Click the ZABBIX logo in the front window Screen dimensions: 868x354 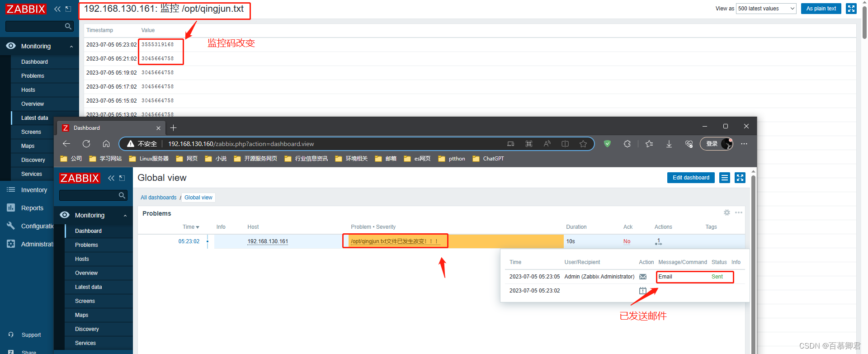80,178
